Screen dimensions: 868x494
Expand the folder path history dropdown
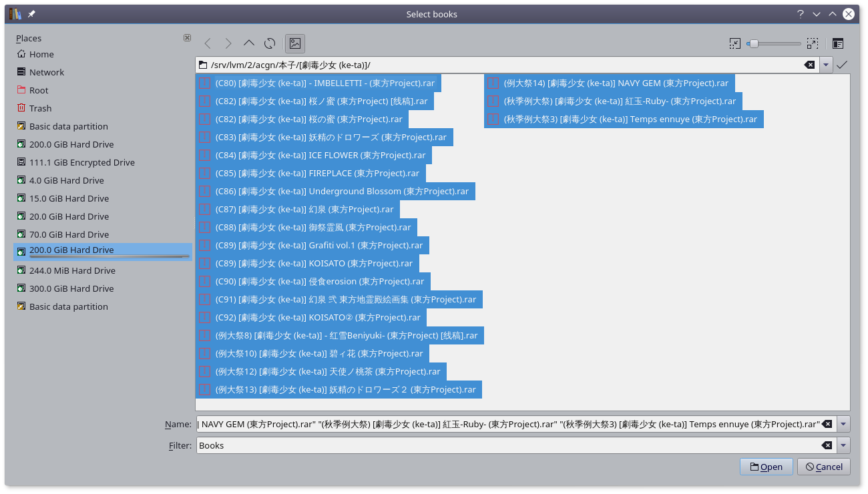click(x=827, y=65)
